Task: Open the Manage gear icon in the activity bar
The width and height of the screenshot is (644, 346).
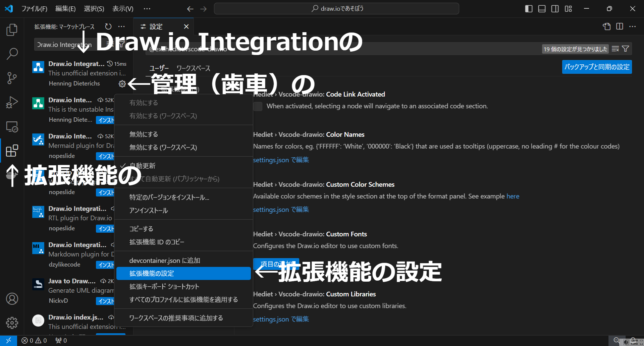Action: (12, 323)
